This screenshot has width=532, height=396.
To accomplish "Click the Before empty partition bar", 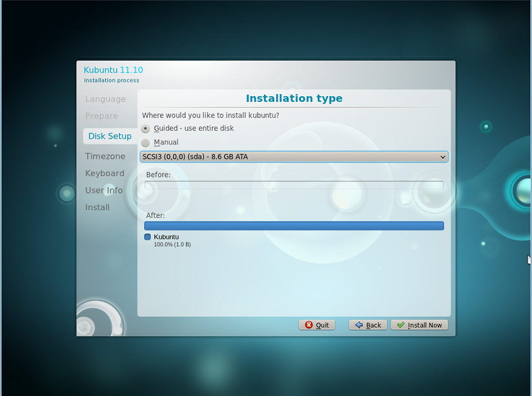I will click(294, 184).
